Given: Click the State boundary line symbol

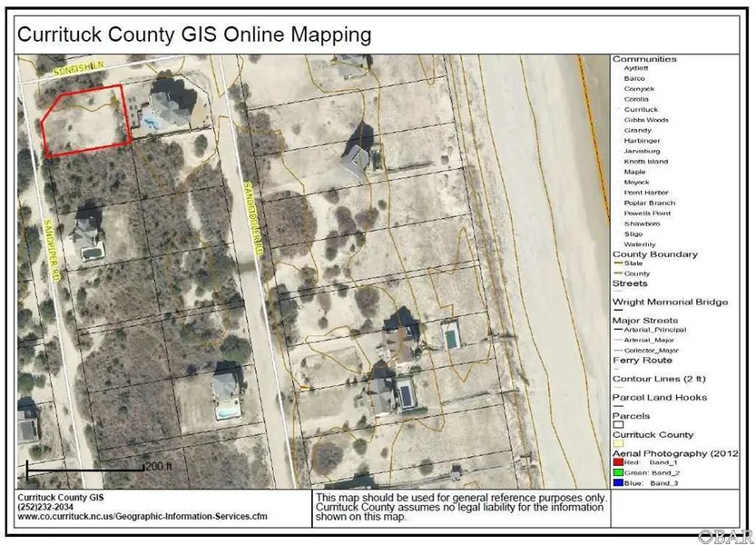Looking at the screenshot, I should point(618,263).
